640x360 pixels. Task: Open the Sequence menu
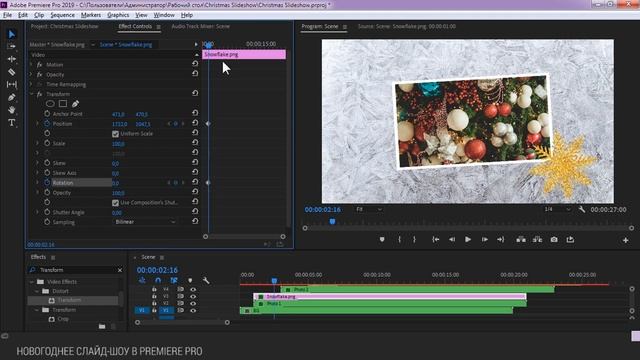(x=62, y=15)
